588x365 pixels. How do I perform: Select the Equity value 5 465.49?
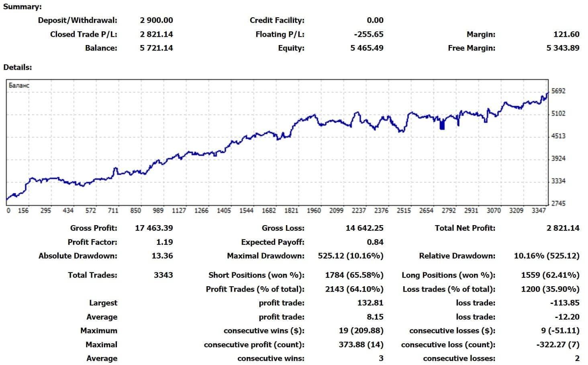tap(367, 48)
